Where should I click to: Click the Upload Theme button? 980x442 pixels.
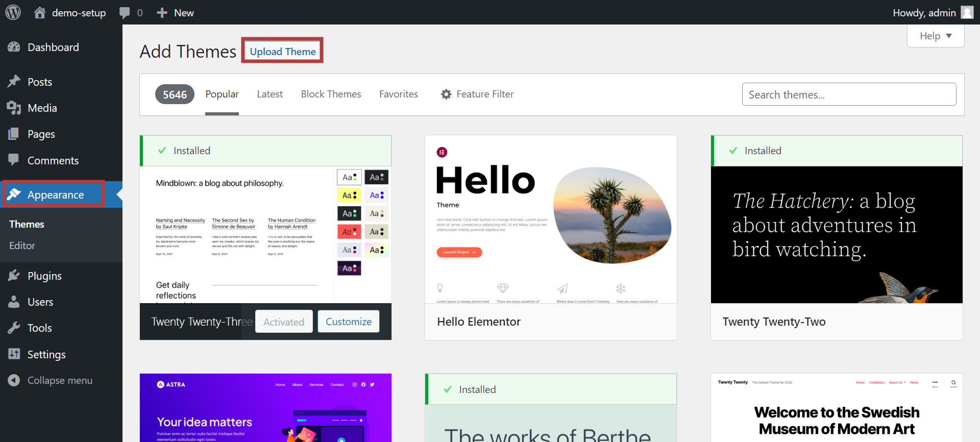click(283, 52)
